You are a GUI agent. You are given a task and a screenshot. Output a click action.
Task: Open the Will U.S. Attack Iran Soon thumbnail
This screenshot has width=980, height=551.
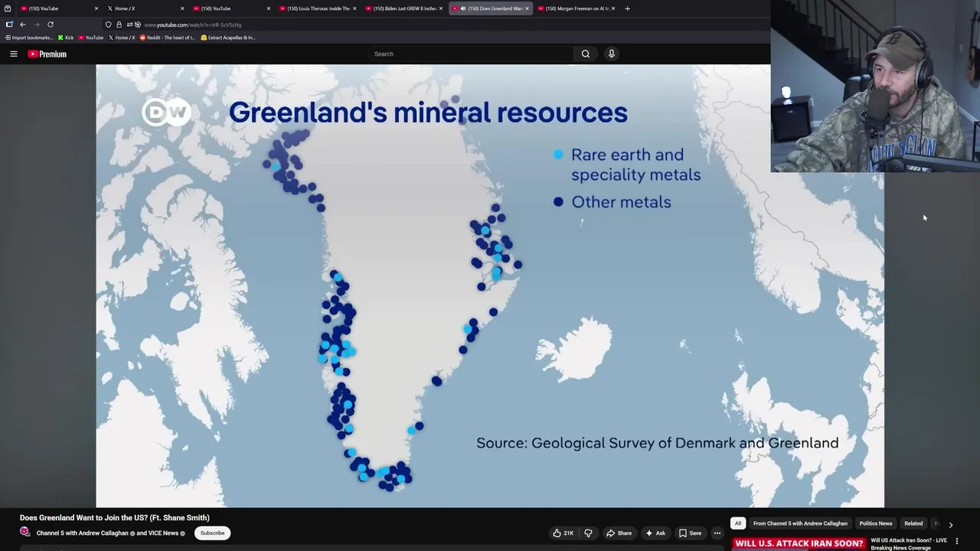(x=799, y=543)
